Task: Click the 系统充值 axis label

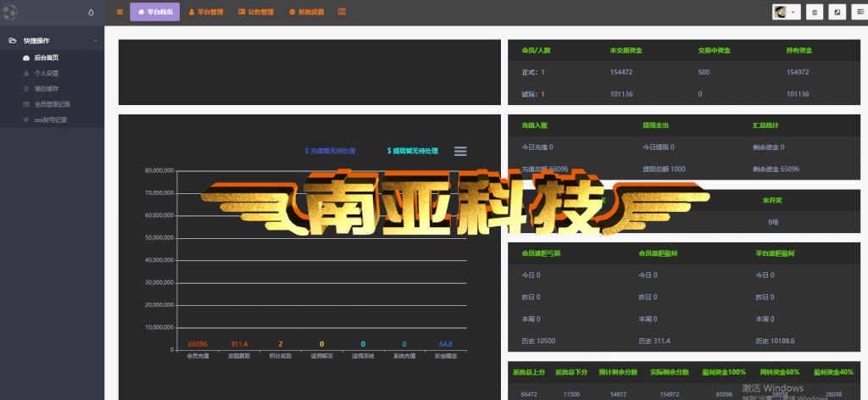Action: pyautogui.click(x=404, y=356)
